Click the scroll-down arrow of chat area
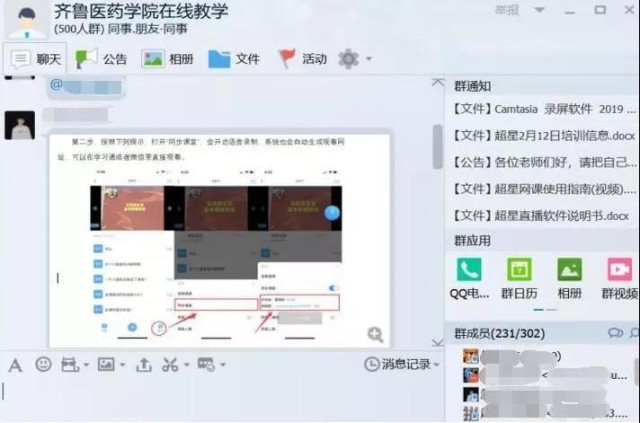Viewport: 640px width, 423px height. pos(438,342)
